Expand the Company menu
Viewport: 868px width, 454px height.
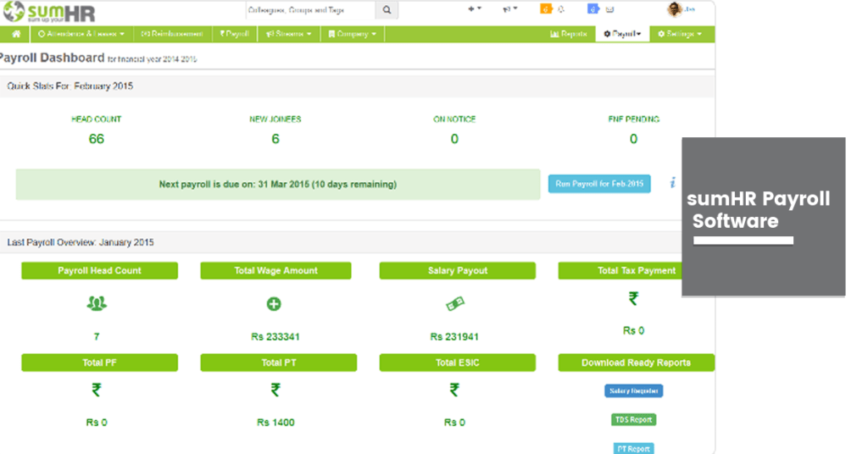tap(352, 34)
